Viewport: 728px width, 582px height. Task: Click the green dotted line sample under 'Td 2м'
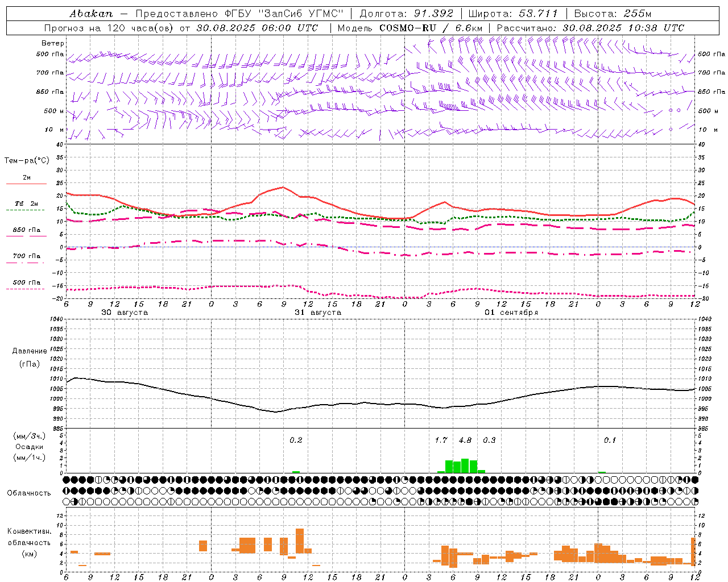(x=25, y=210)
